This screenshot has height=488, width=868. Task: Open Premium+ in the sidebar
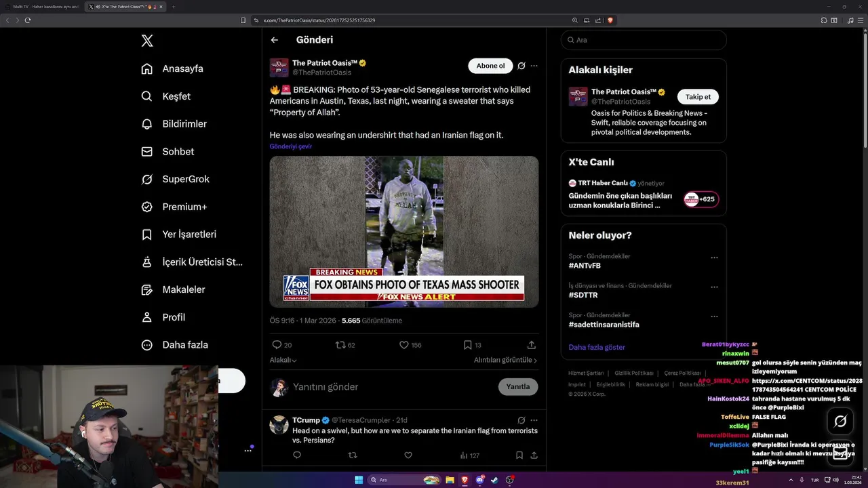point(174,207)
